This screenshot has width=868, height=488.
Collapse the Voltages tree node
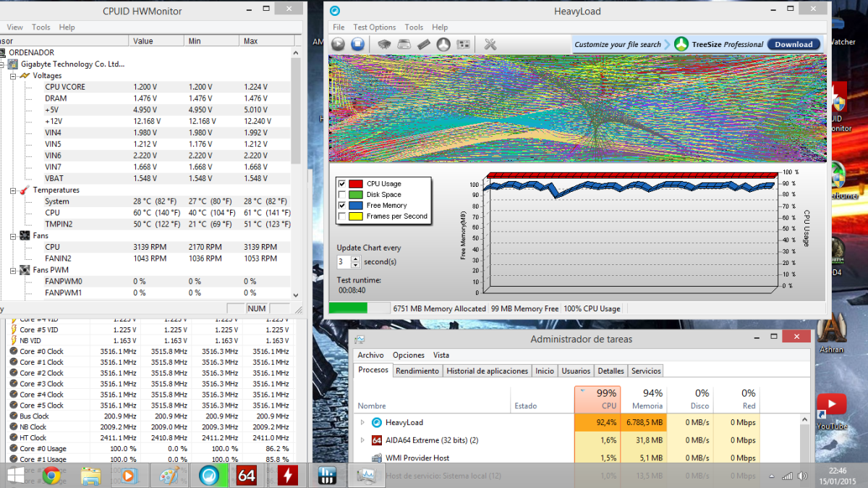point(13,75)
